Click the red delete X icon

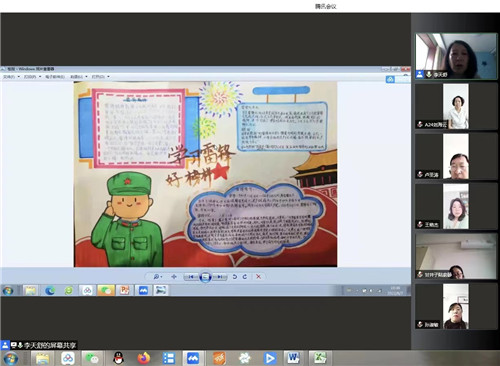point(258,277)
